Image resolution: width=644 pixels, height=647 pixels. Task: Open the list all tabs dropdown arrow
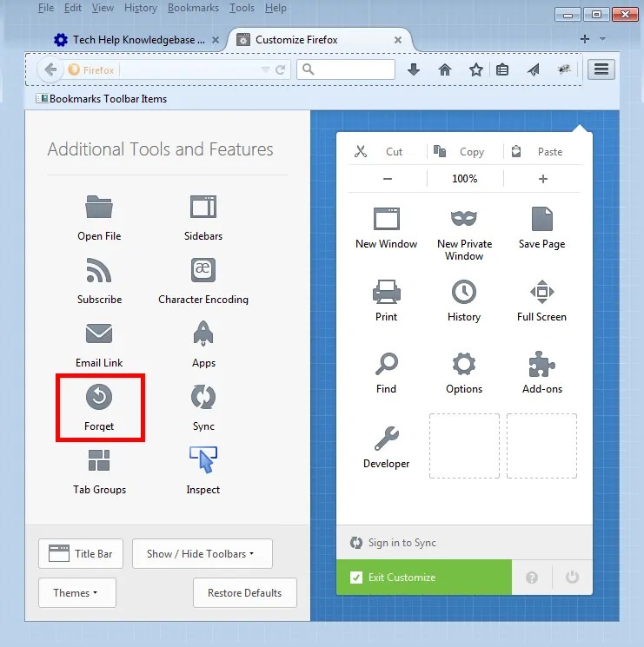coord(603,39)
